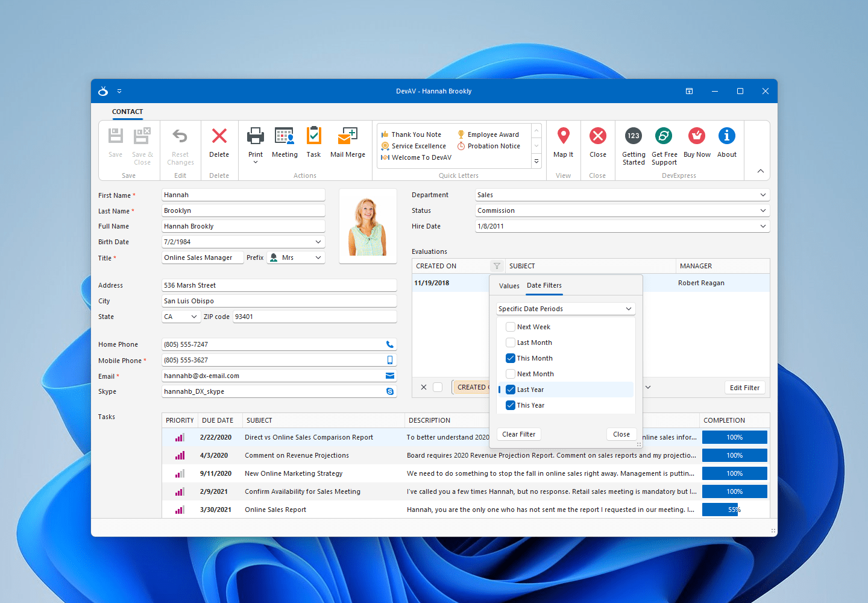Screen dimensions: 868x603
Task: Click the Buy Now icon
Action: click(x=696, y=136)
